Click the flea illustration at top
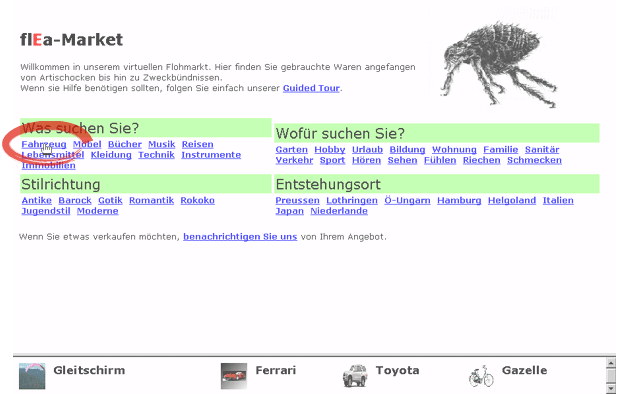Screen dimensions: 630x394 point(499,64)
